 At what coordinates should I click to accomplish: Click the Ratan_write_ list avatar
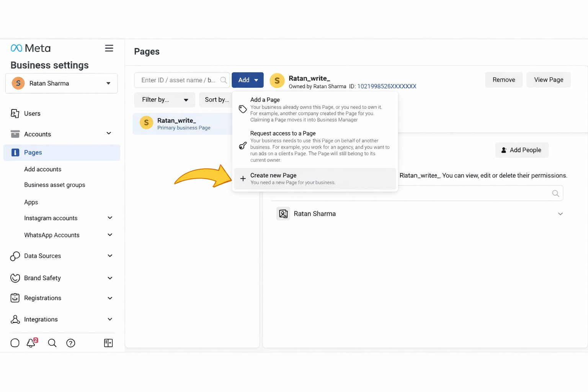(x=146, y=122)
